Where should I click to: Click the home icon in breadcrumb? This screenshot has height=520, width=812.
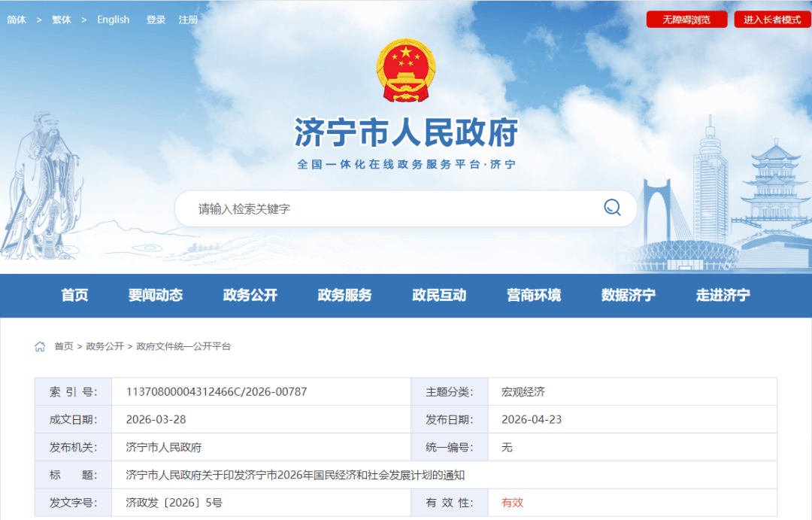coord(40,346)
